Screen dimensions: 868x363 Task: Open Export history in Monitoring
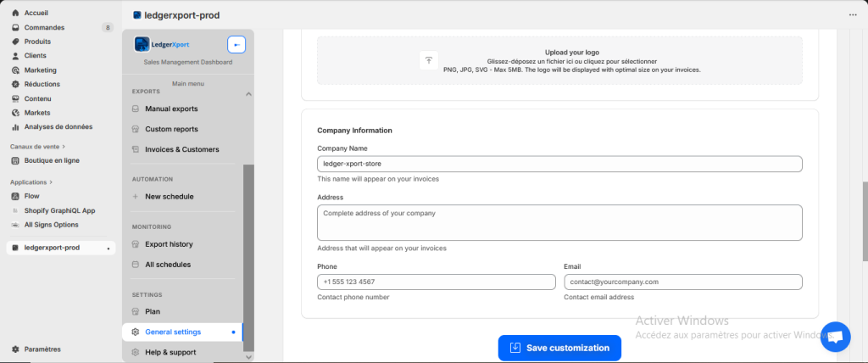(169, 244)
